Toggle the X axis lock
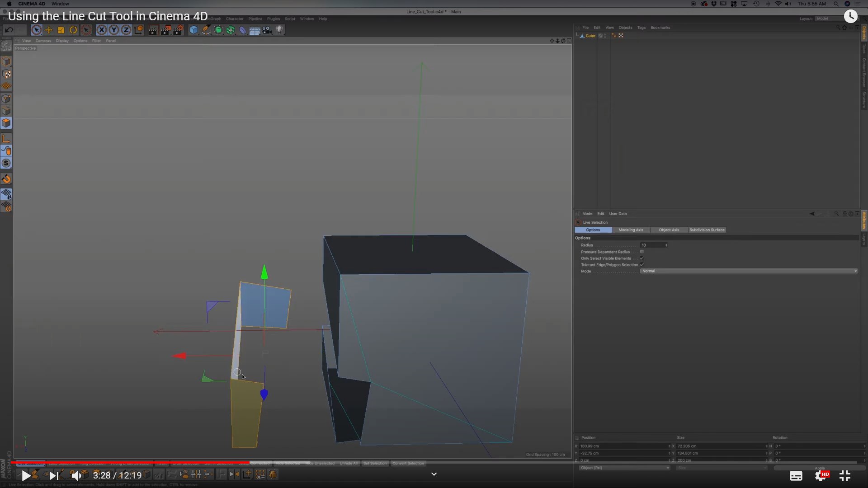This screenshot has height=488, width=868. [102, 30]
